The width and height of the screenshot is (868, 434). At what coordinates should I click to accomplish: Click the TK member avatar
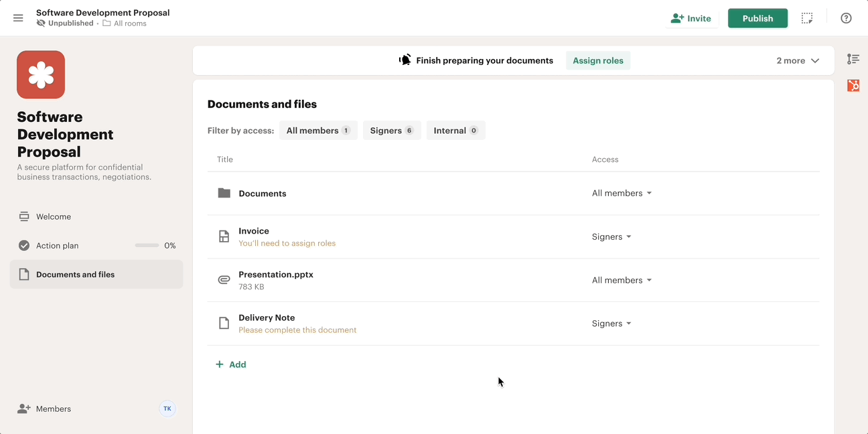pos(167,409)
